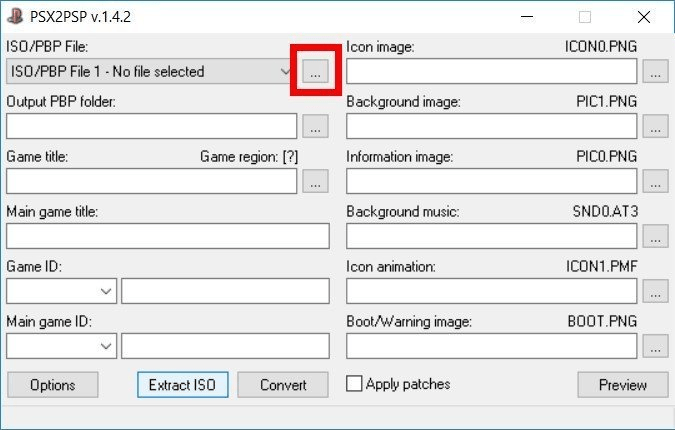This screenshot has height=430, width=675.
Task: Open the game title lookup button
Action: pyautogui.click(x=315, y=181)
